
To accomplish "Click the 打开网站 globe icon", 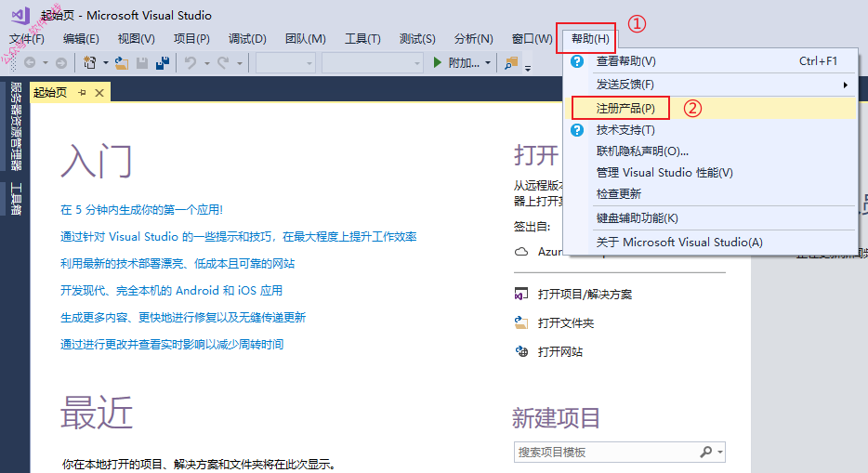I will tap(521, 351).
